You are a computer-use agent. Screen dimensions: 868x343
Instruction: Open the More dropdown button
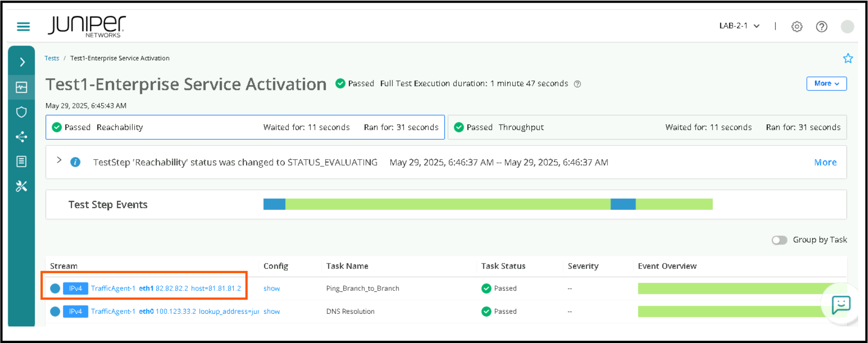826,84
